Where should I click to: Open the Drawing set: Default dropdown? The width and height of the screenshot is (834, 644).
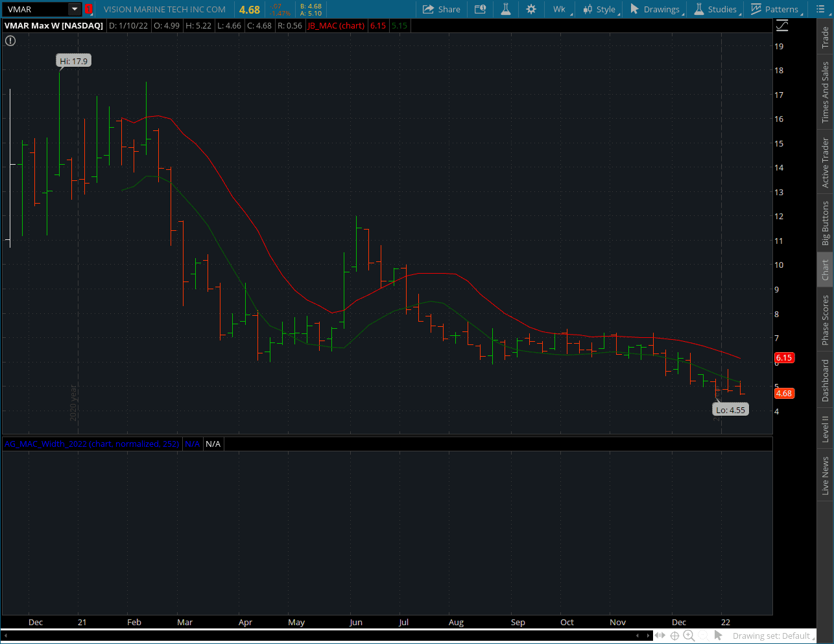coord(773,636)
